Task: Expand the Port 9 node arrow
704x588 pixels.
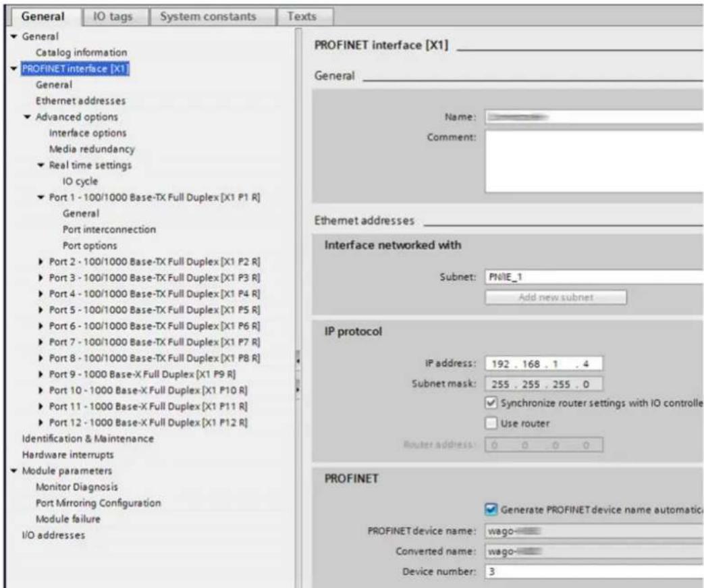Action: [41, 374]
